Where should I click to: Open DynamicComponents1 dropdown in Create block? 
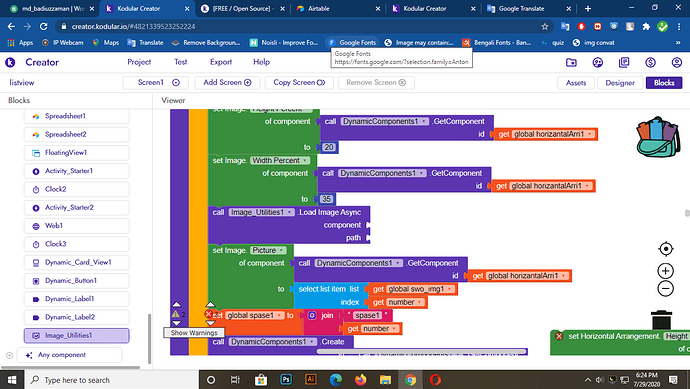273,342
